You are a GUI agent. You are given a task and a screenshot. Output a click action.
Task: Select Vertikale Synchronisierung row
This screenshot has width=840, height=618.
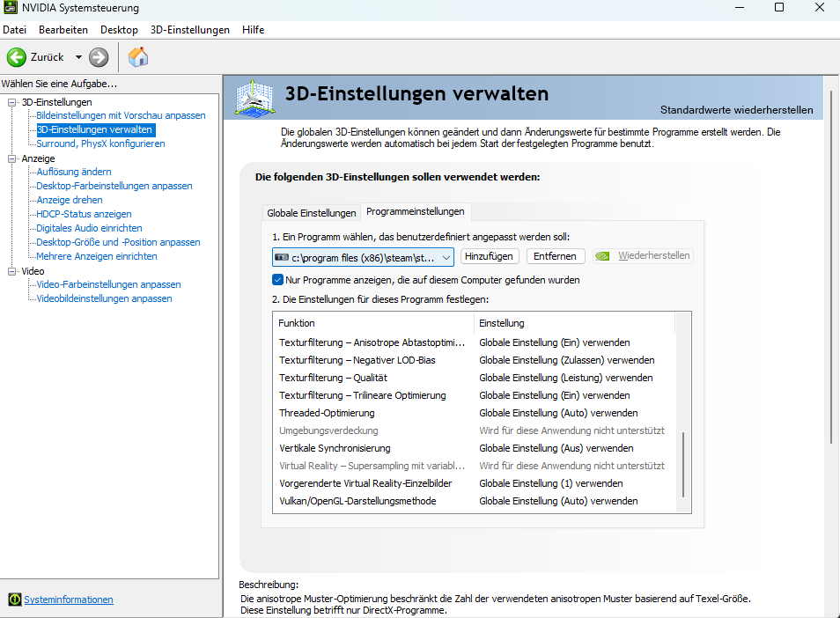coord(474,448)
